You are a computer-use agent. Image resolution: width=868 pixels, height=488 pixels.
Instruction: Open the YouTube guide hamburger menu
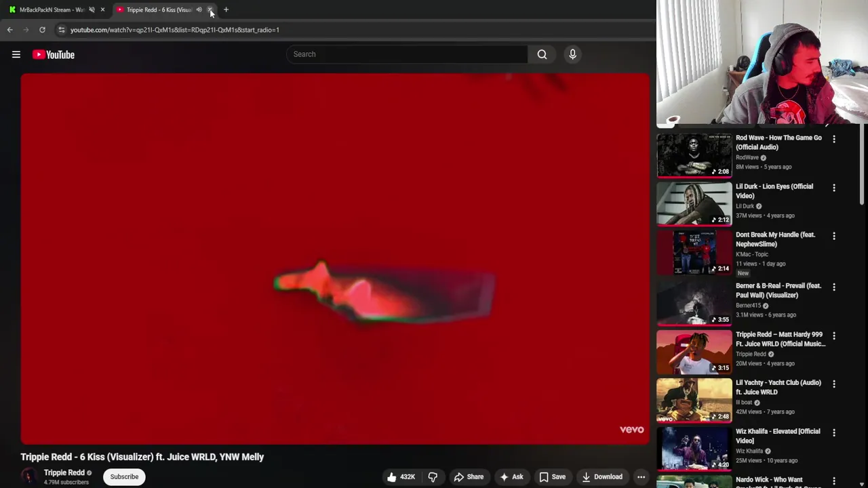pos(16,54)
